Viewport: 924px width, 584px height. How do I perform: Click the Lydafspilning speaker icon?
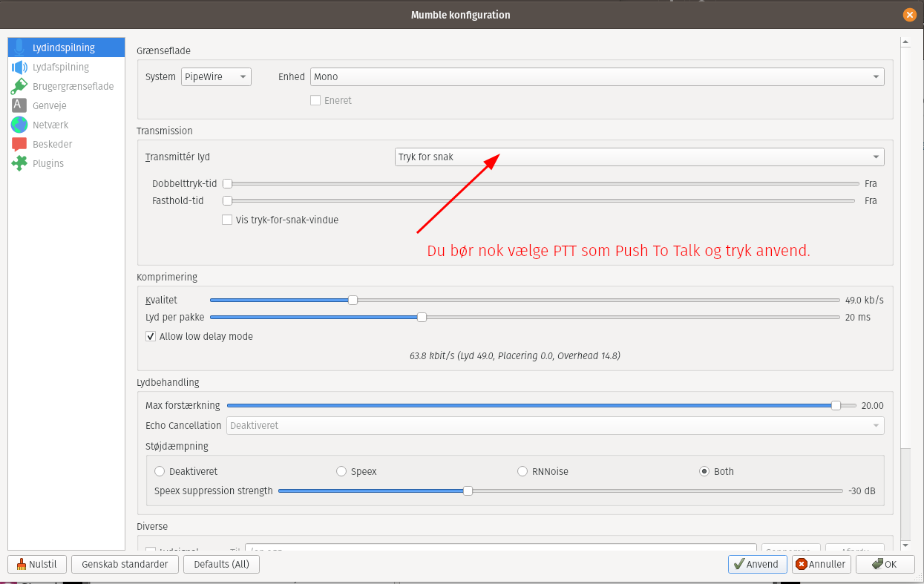pyautogui.click(x=19, y=67)
